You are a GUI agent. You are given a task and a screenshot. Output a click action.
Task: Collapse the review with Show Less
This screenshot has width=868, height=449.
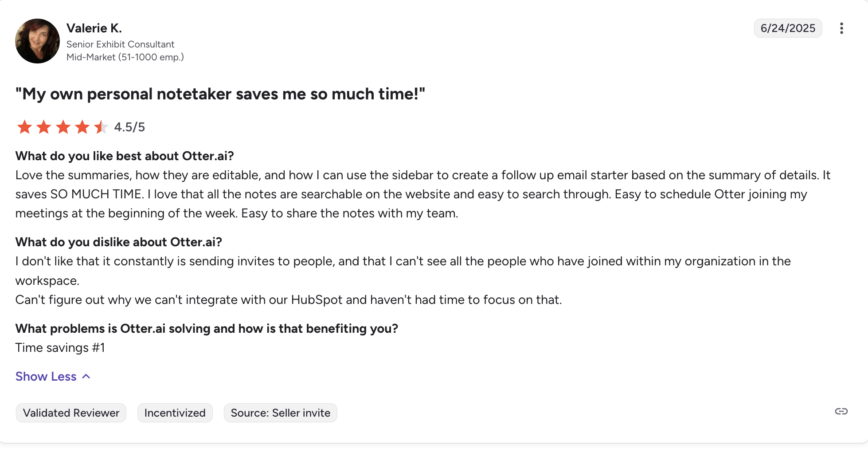click(x=53, y=376)
